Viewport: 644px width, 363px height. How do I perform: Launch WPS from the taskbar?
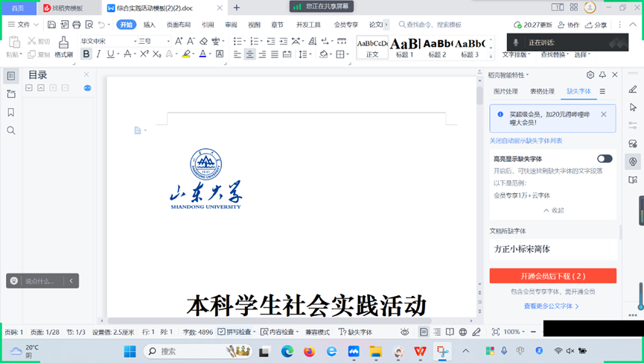coord(420,351)
